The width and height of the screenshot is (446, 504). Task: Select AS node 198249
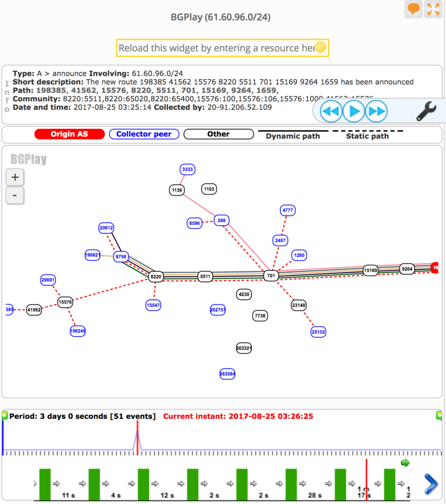click(x=78, y=331)
